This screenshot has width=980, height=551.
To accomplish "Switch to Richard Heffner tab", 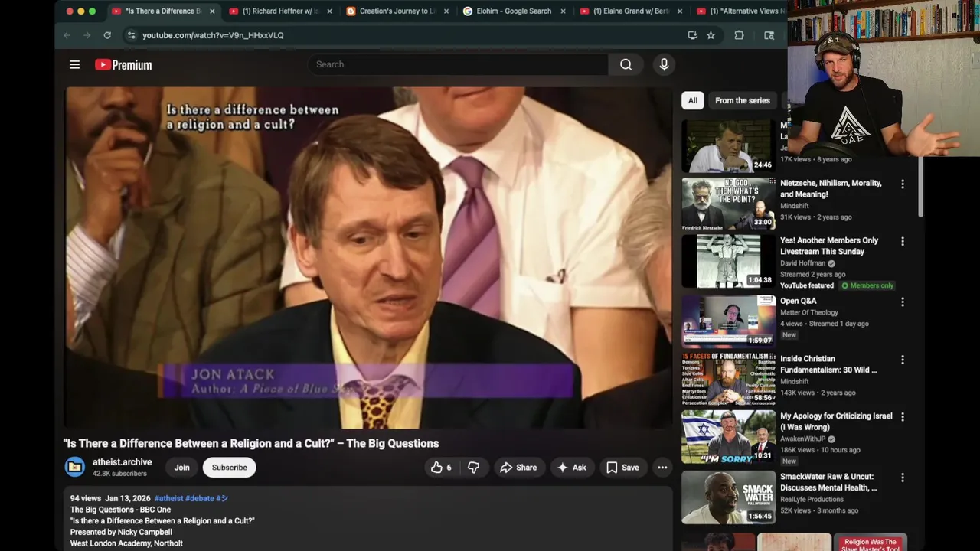I will coord(280,11).
